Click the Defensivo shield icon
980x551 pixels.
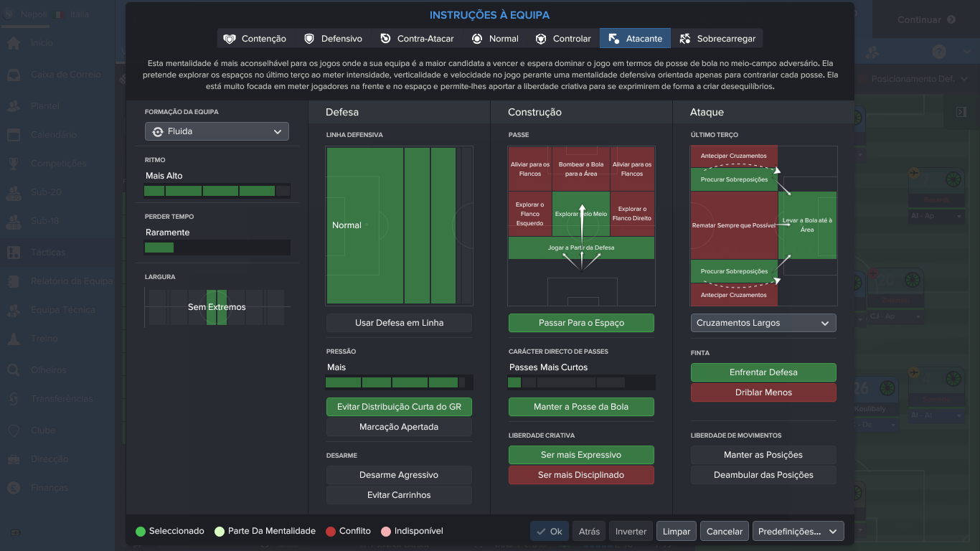pos(309,39)
